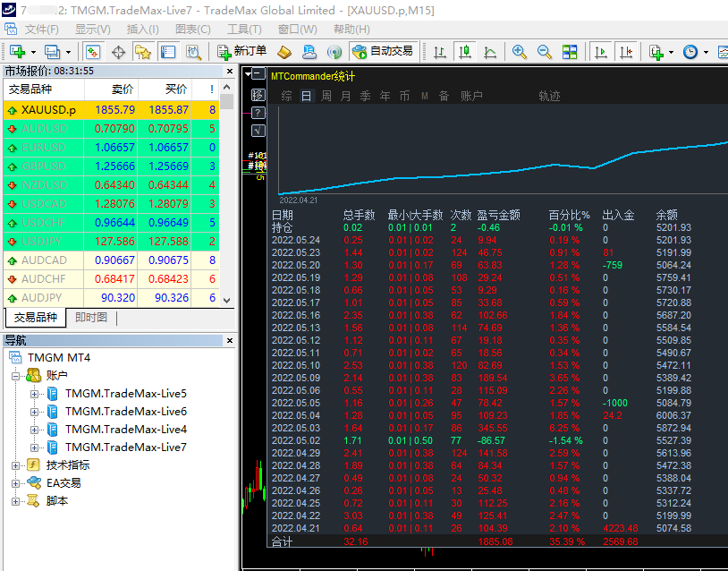Select the bar chart type icon
The height and width of the screenshot is (571, 728).
click(x=439, y=52)
